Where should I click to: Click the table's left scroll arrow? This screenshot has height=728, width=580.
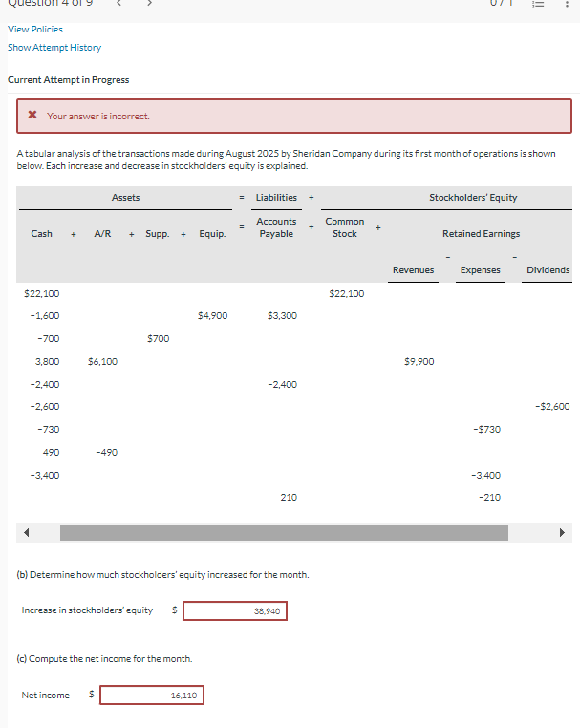tap(26, 532)
